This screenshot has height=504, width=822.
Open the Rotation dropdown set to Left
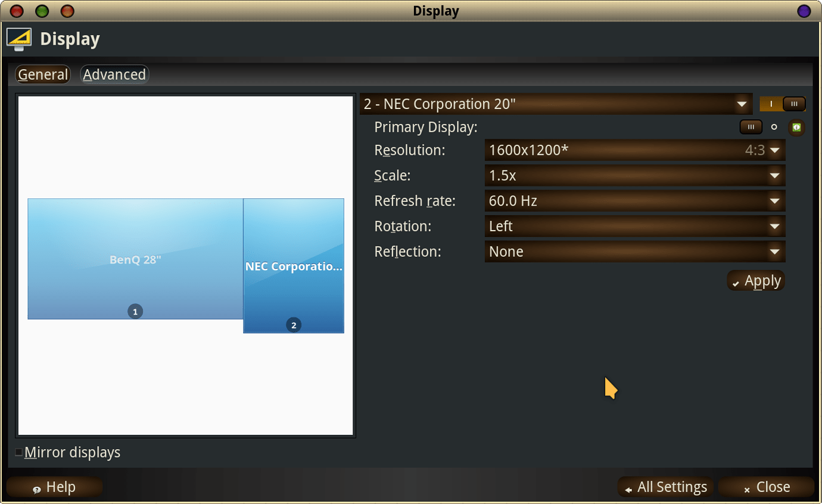click(x=634, y=226)
